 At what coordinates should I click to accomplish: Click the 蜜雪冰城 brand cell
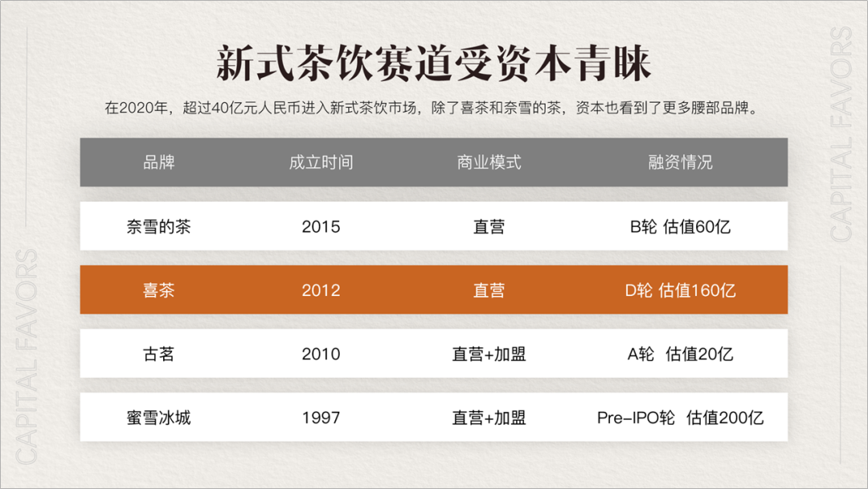pyautogui.click(x=159, y=417)
